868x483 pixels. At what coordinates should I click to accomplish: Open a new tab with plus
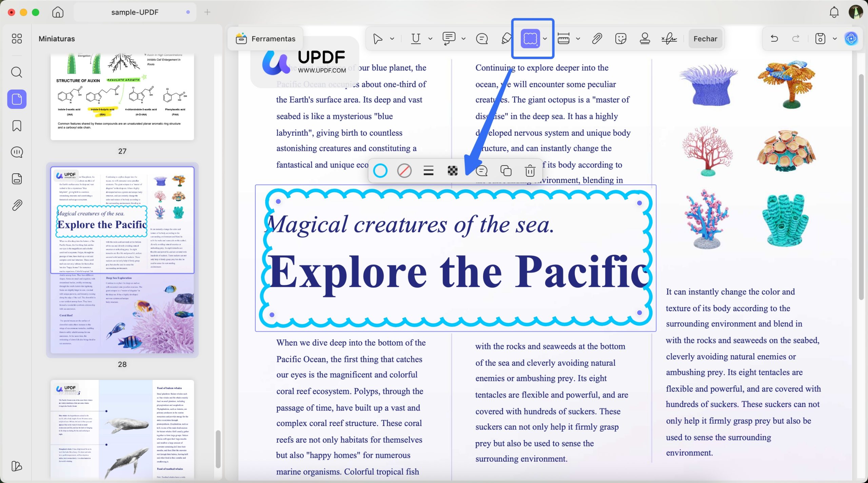pos(207,12)
